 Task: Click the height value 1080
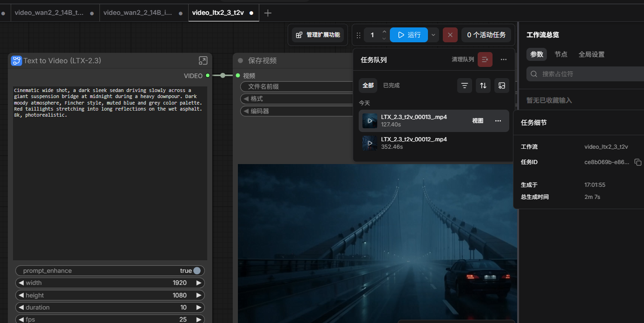(180, 295)
